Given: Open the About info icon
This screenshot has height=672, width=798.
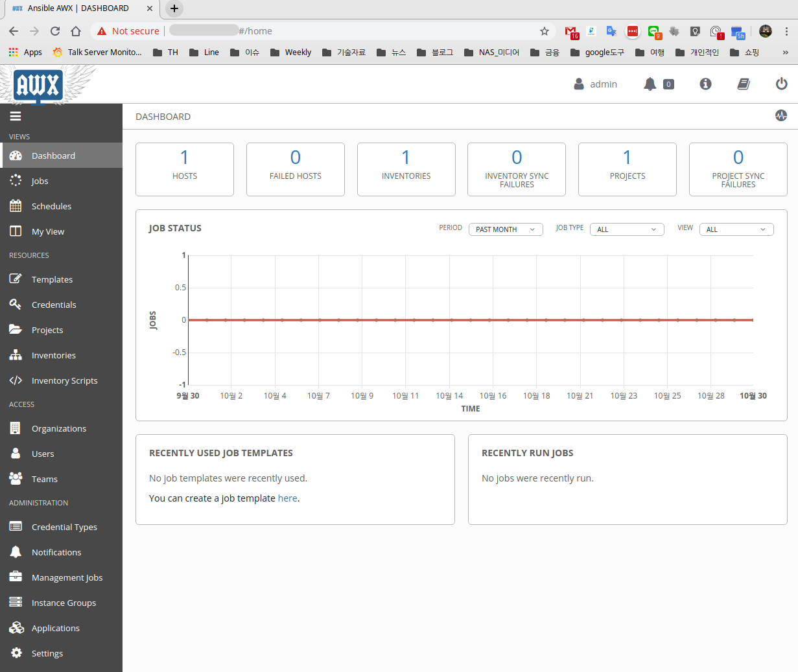Looking at the screenshot, I should pos(705,84).
